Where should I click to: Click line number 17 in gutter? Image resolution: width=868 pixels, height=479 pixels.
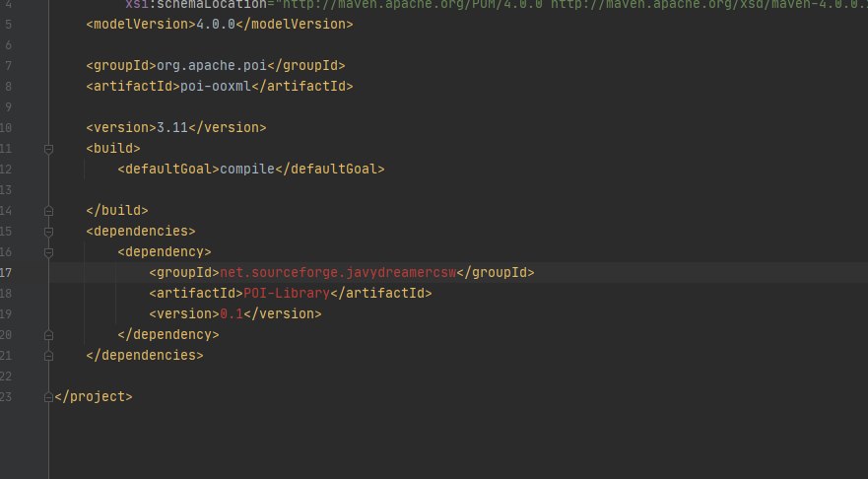pos(6,272)
